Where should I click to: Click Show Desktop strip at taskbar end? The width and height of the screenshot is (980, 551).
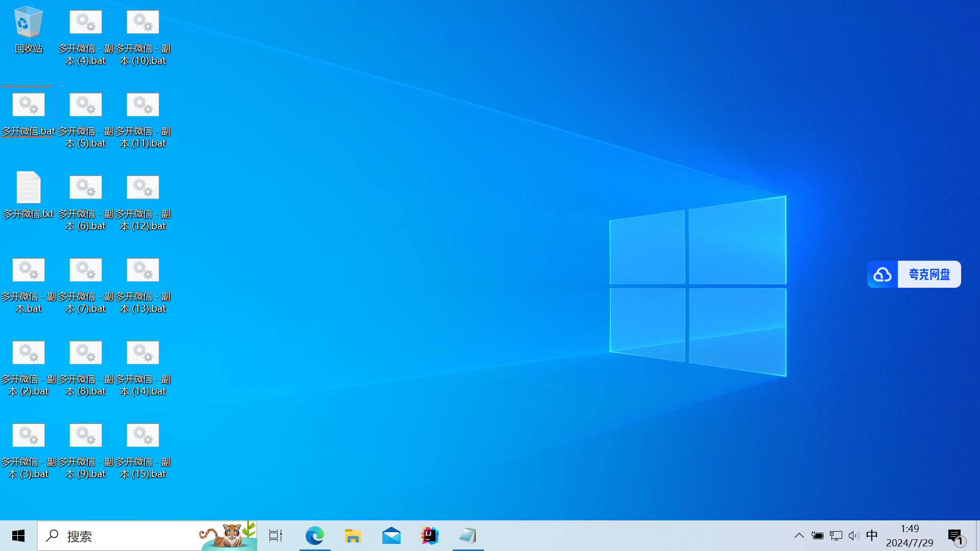click(x=978, y=536)
